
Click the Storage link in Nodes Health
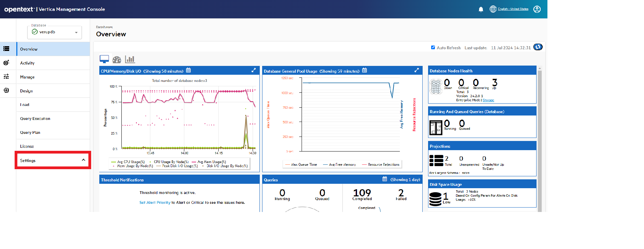pos(488,100)
